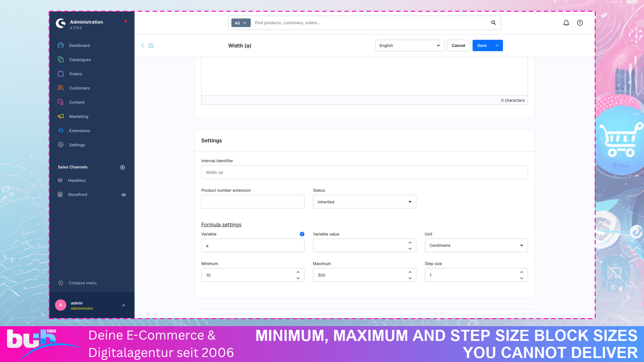The width and height of the screenshot is (644, 362).
Task: Decrease the Maximum value
Action: [x=410, y=278]
